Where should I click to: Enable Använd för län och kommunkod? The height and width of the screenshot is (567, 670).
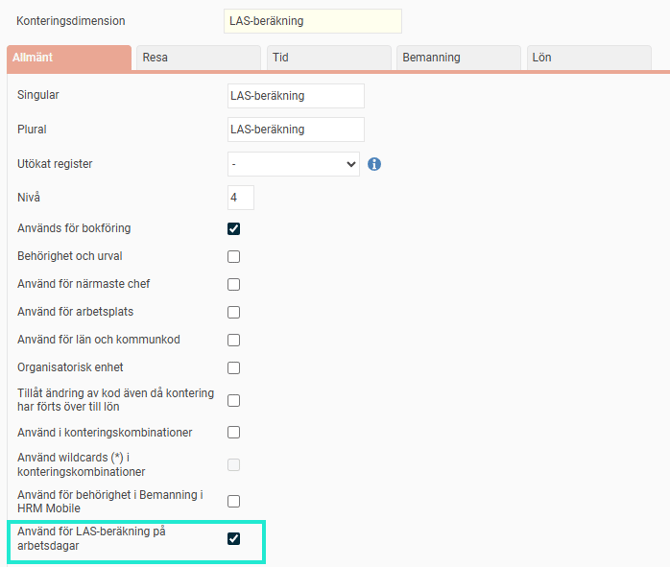tap(234, 340)
